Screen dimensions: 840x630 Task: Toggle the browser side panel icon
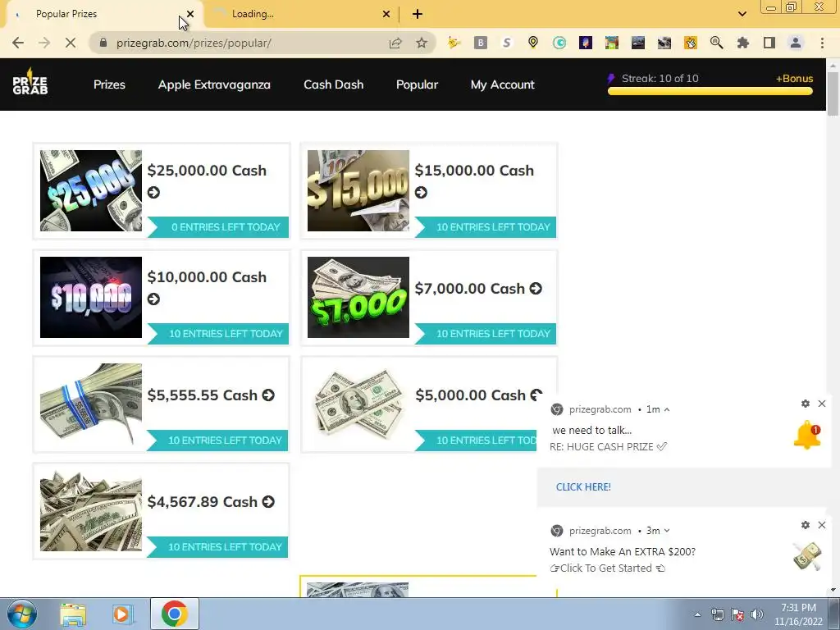(x=769, y=43)
